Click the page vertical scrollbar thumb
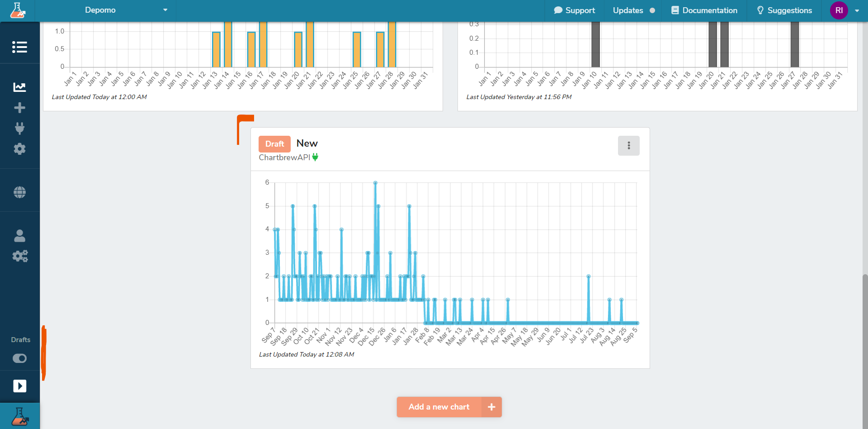The height and width of the screenshot is (429, 868). click(865, 348)
